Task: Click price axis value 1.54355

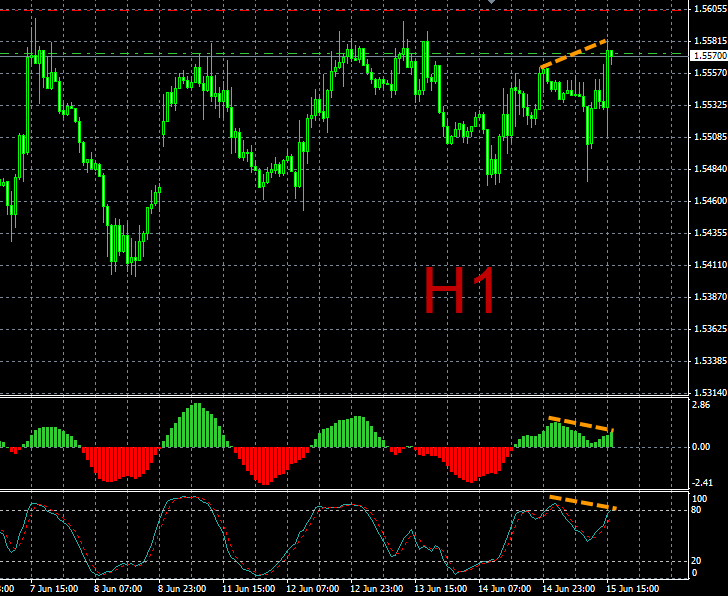Action: coord(710,233)
